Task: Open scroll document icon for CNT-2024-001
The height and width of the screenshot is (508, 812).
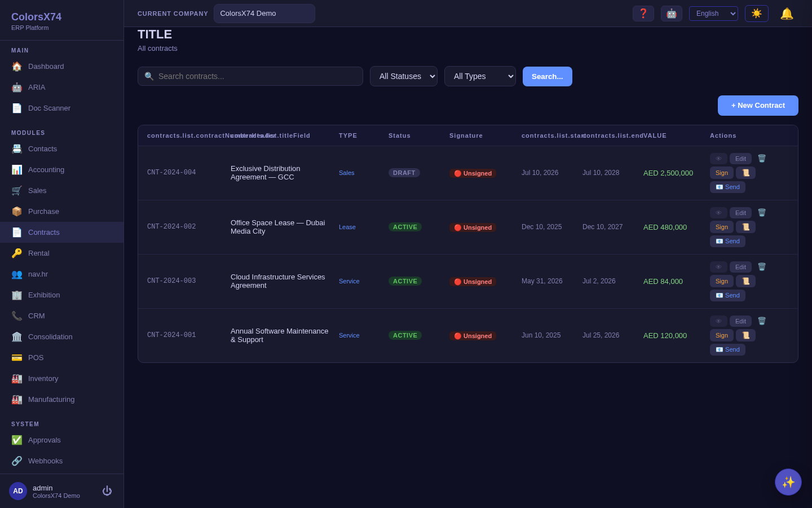Action: pos(745,335)
